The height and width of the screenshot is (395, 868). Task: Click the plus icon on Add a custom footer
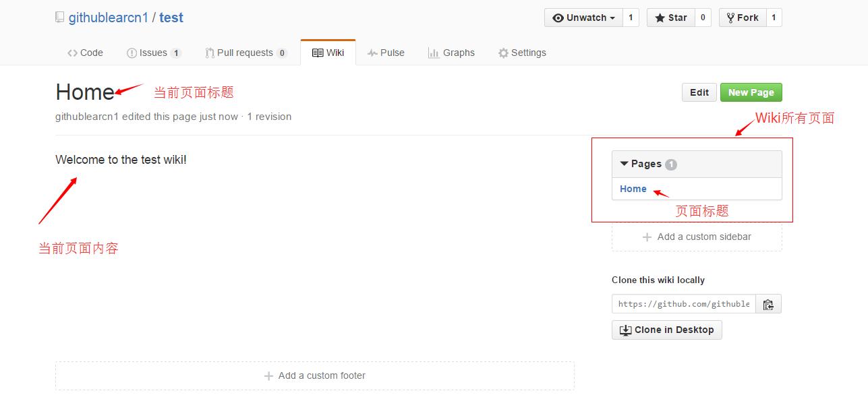pyautogui.click(x=267, y=375)
